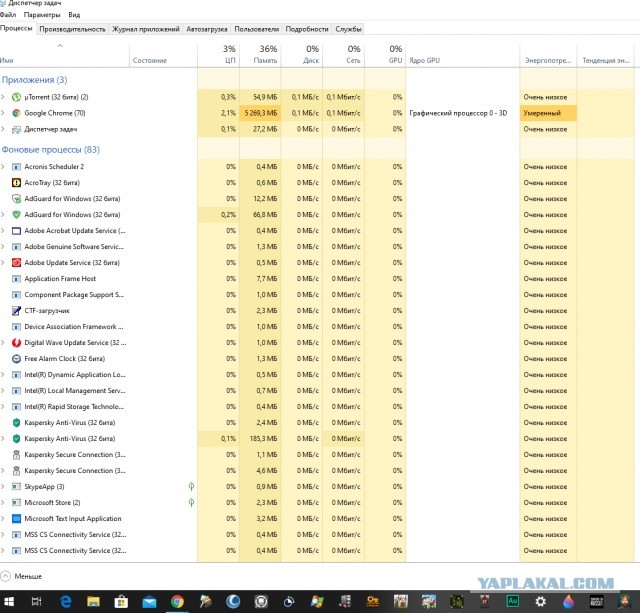The height and width of the screenshot is (613, 640).
Task: Click the Приложения (3) group header
Action: [34, 80]
